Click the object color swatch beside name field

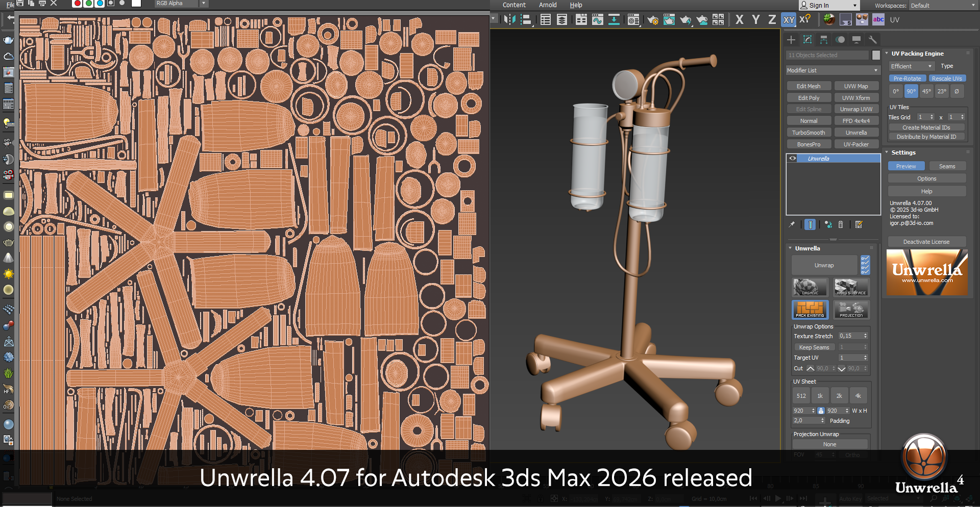[x=876, y=55]
